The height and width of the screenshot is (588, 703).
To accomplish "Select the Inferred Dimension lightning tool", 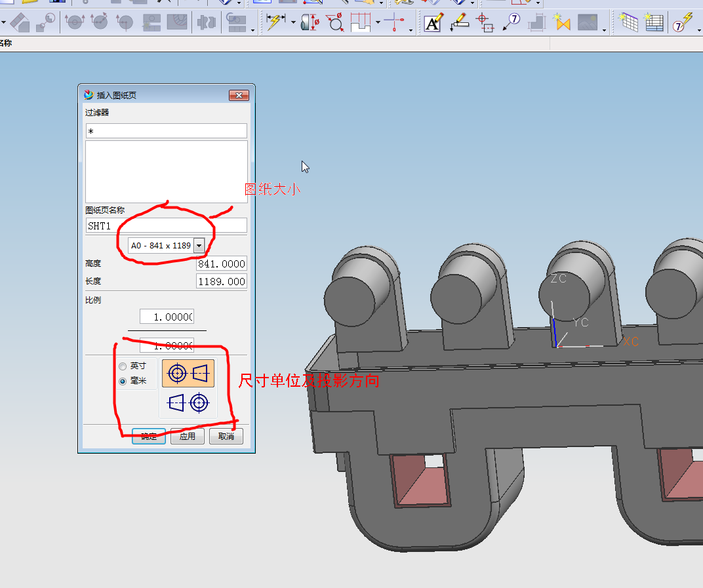I will click(x=275, y=21).
